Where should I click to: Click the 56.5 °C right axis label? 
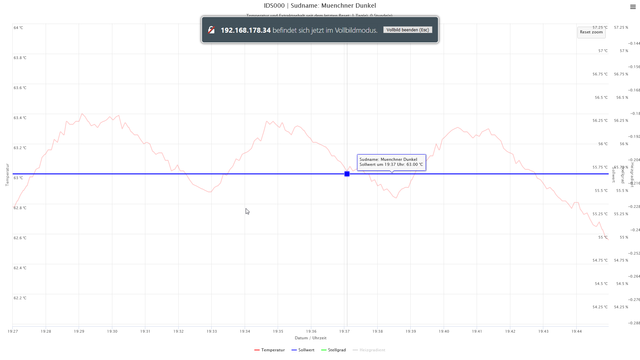(601, 98)
